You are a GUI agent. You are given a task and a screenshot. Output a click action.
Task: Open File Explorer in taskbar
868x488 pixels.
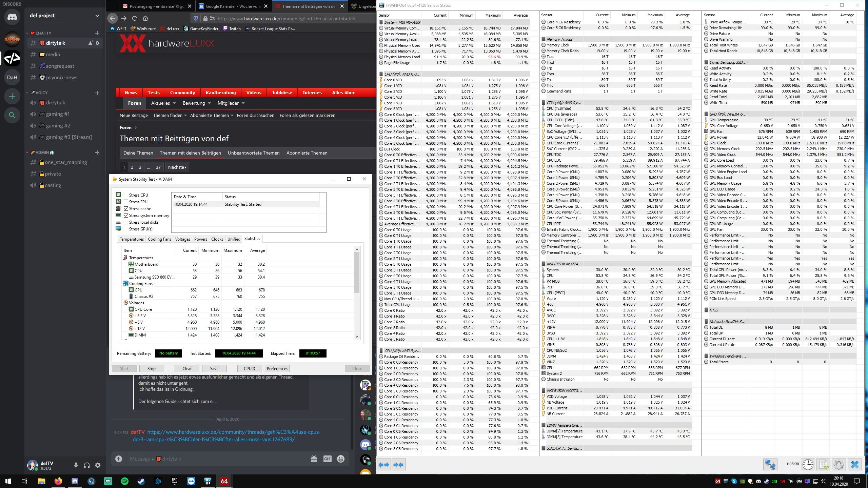pyautogui.click(x=41, y=481)
